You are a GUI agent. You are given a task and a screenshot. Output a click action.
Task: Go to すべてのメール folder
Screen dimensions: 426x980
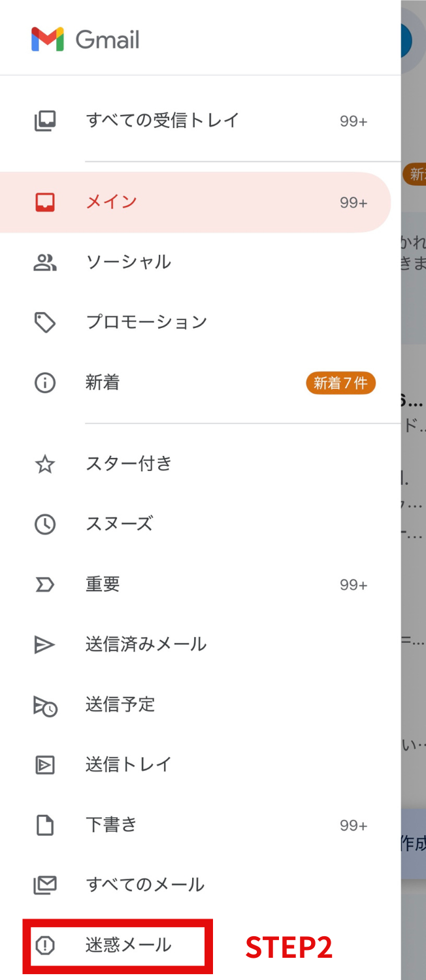click(201, 885)
